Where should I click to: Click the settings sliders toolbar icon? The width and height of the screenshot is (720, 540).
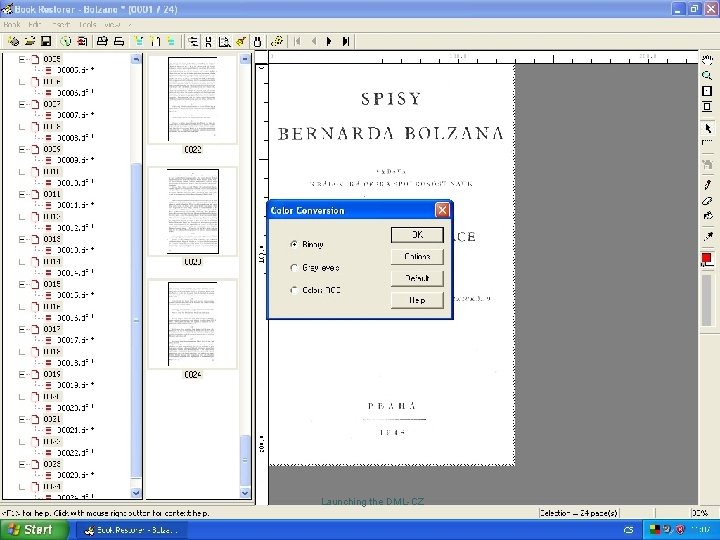(193, 42)
